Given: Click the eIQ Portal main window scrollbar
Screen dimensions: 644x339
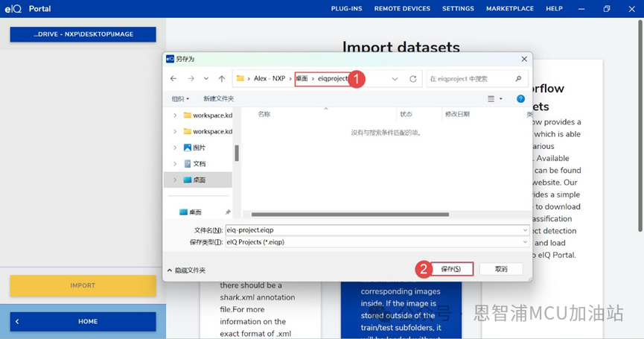Looking at the screenshot, I should tap(640, 125).
